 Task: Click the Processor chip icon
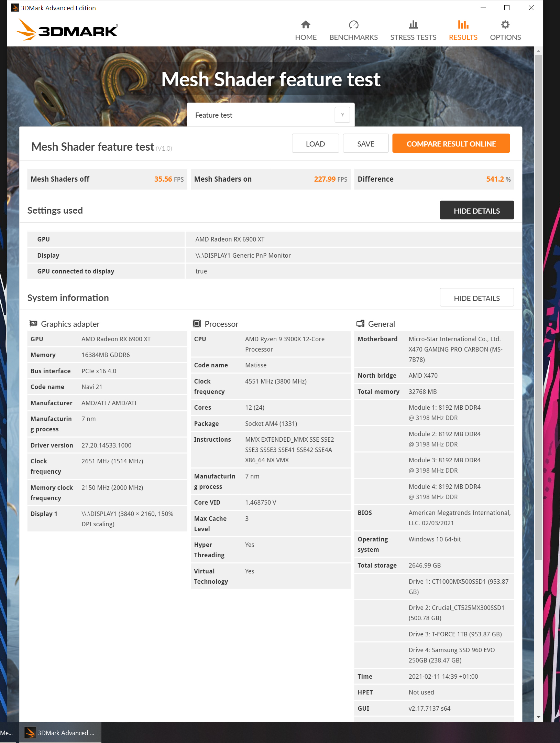[x=197, y=323]
